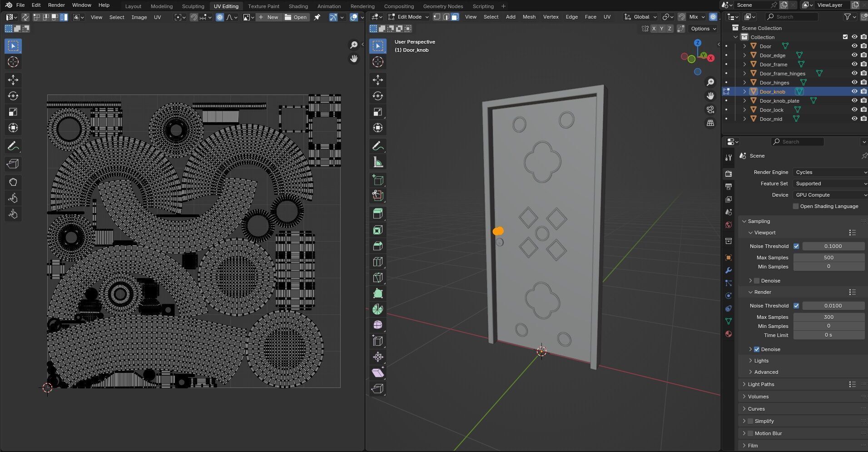868x452 pixels.
Task: Enable the Simplify checkbox
Action: click(750, 421)
